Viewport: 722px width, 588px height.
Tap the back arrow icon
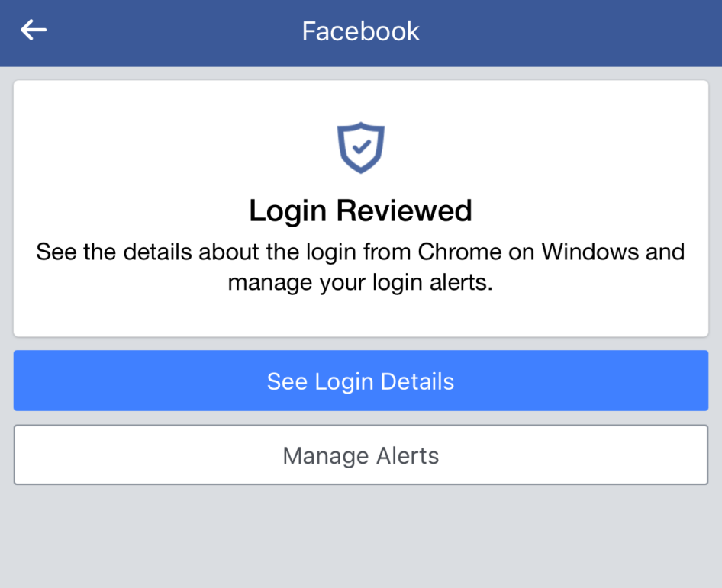click(34, 31)
